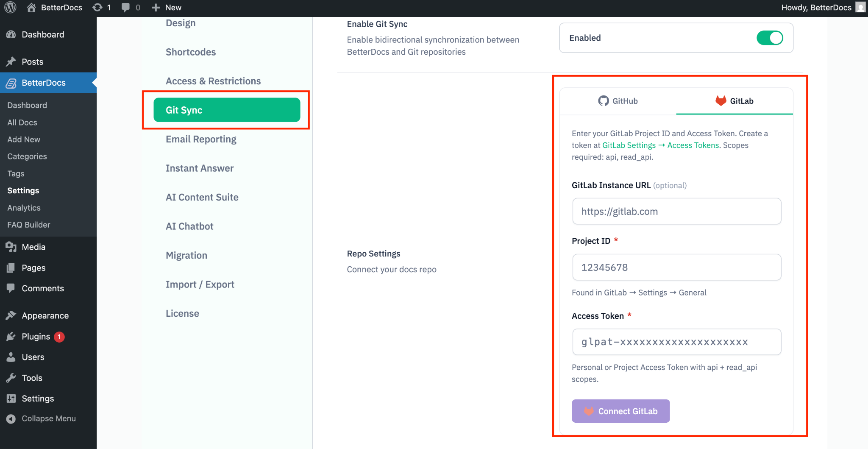This screenshot has width=868, height=449.
Task: Click the Media icon in sidebar
Action: pos(11,247)
